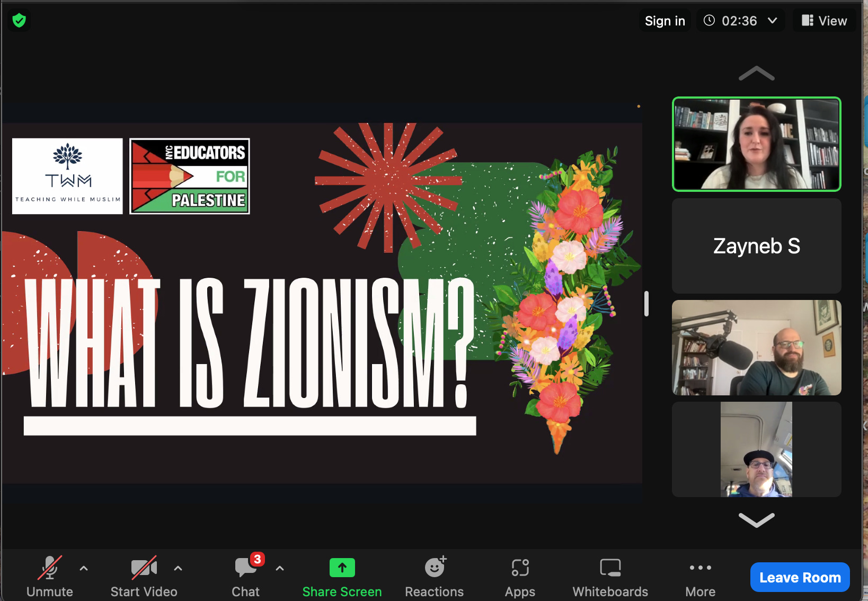This screenshot has height=601, width=868.
Task: Open audio options arrow beside Unmute
Action: point(84,568)
